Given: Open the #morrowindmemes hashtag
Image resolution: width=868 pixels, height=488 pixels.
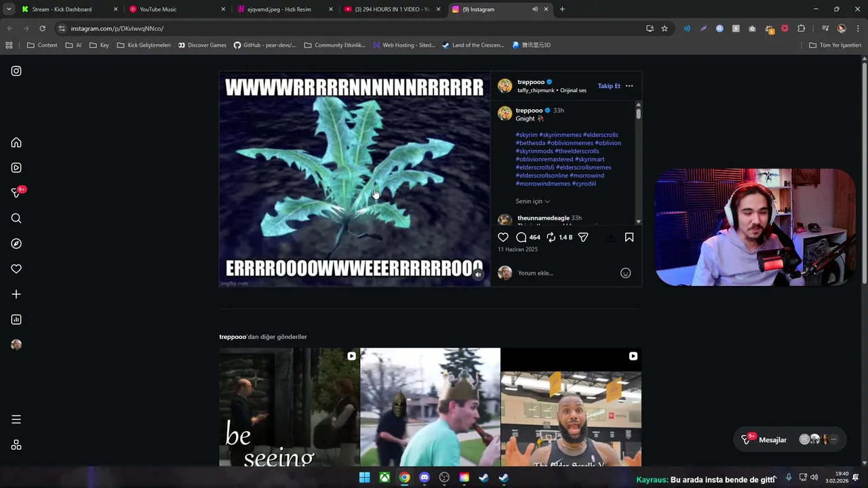Looking at the screenshot, I should point(542,184).
